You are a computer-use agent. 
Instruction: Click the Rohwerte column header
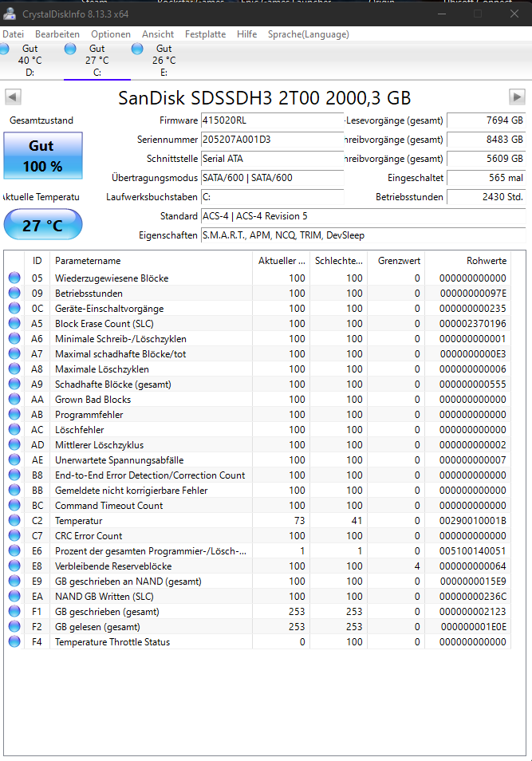(467, 261)
